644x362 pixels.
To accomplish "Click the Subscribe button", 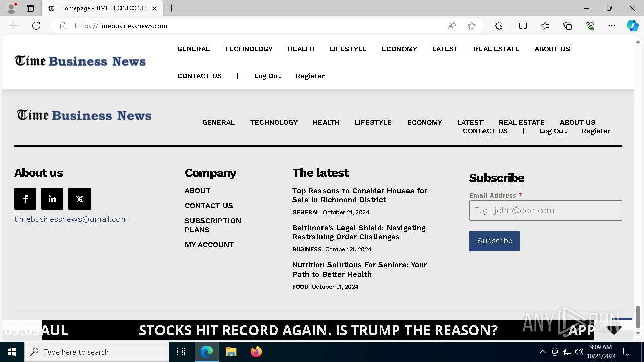I will coord(494,241).
